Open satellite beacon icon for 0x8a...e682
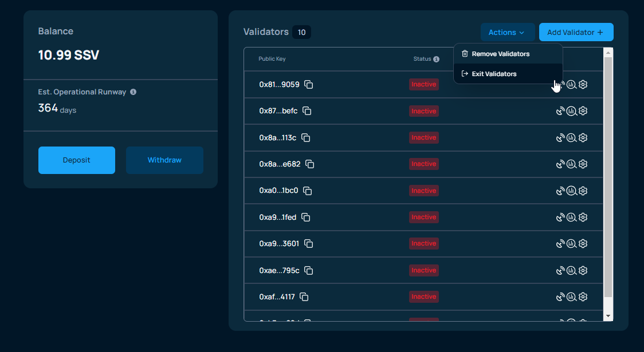This screenshot has height=352, width=644. [x=560, y=164]
